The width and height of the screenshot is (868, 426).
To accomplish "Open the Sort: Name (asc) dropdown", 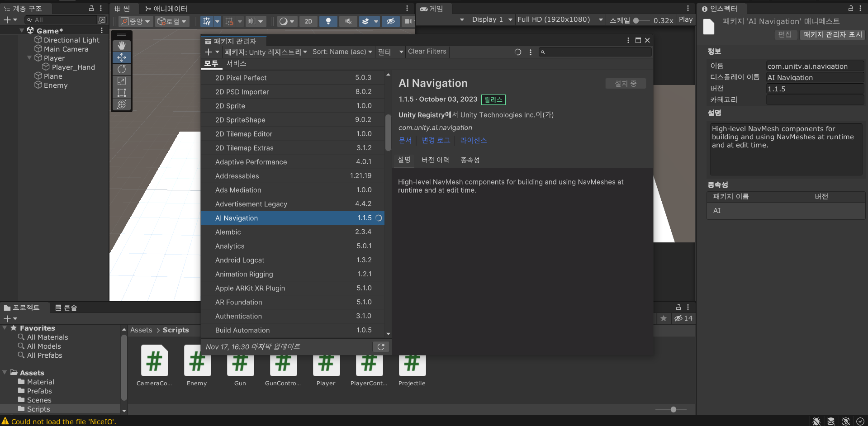I will pos(342,52).
